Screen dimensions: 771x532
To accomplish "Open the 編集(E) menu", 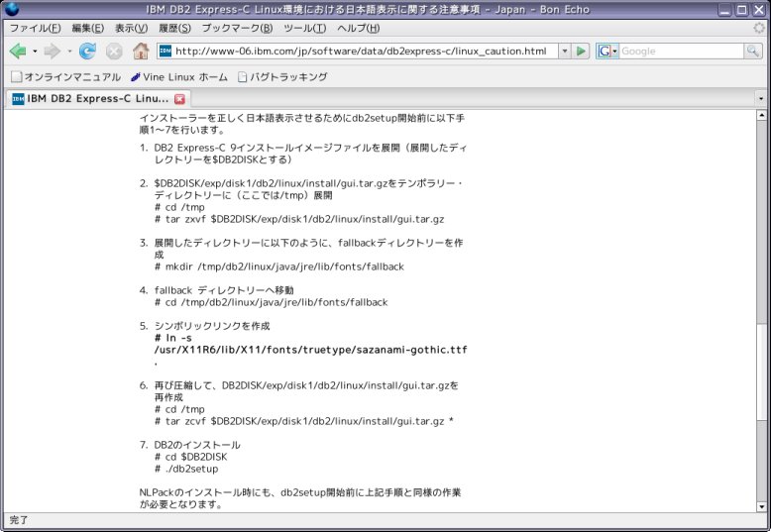I will [x=88, y=28].
